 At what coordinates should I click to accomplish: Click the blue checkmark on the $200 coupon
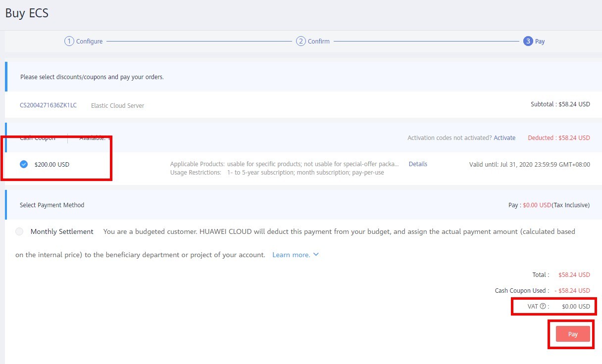point(23,164)
